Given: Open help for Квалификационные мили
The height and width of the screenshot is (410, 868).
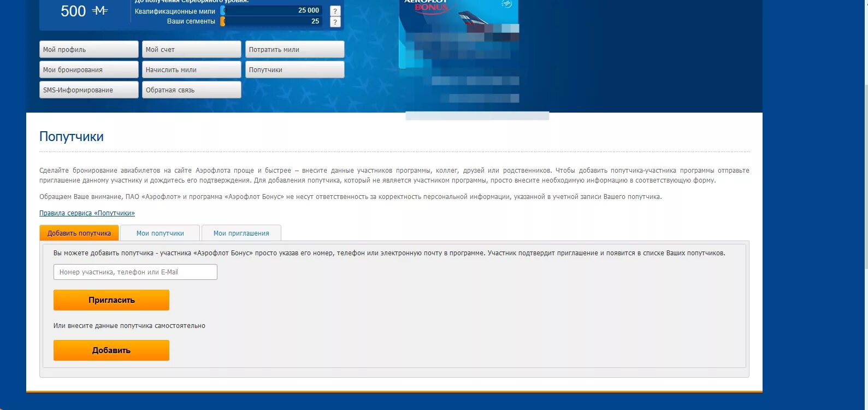Looking at the screenshot, I should (x=335, y=11).
